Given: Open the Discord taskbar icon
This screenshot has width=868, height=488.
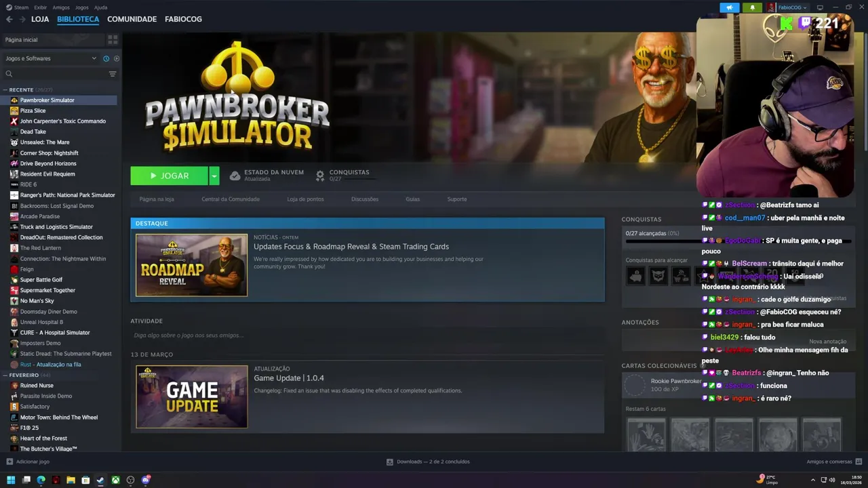Looking at the screenshot, I should [x=146, y=480].
